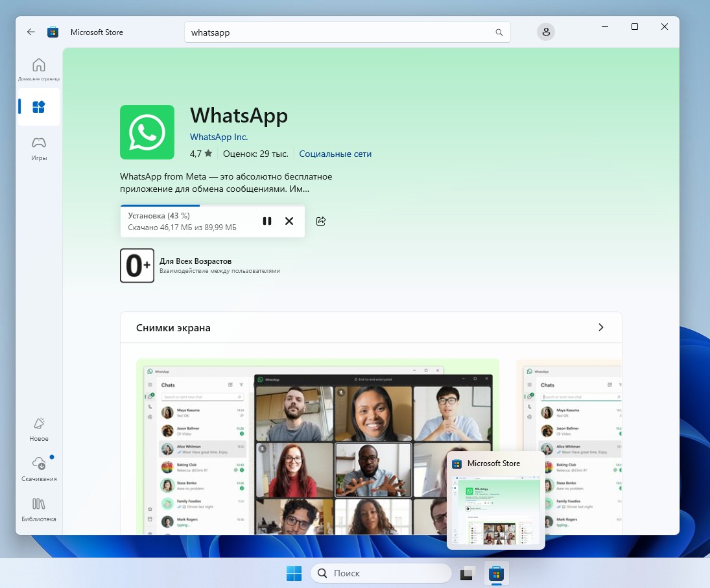710x588 pixels.
Task: Open the Новое section in sidebar
Action: point(39,430)
